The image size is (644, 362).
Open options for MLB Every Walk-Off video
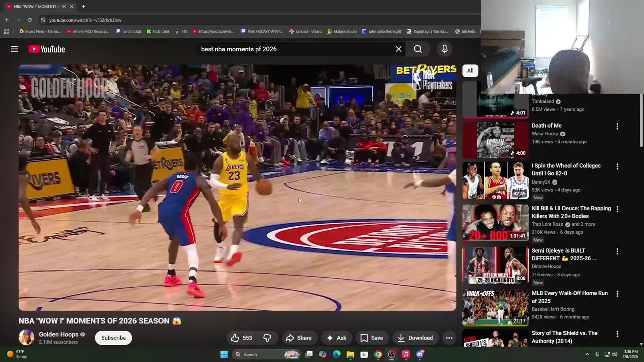click(x=617, y=294)
